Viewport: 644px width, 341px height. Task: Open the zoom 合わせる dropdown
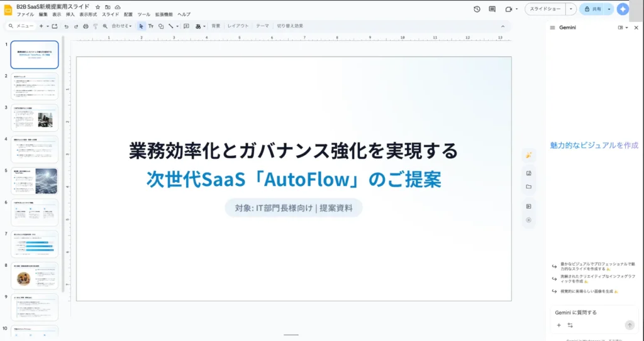click(121, 26)
